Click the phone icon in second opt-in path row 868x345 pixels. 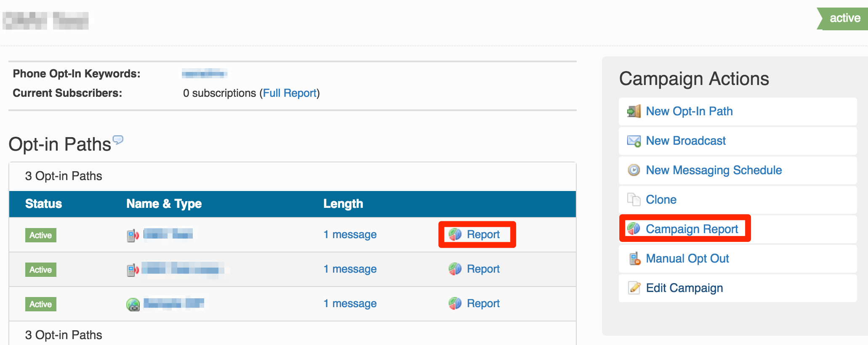(133, 270)
